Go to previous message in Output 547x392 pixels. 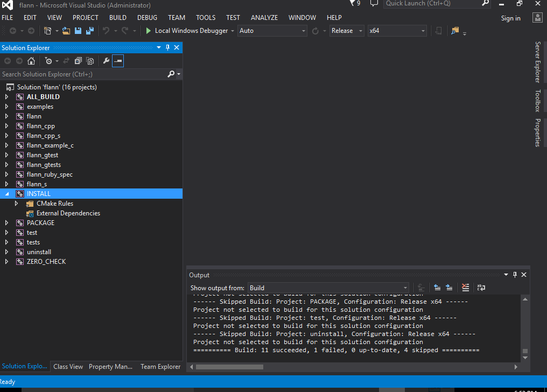pos(437,288)
